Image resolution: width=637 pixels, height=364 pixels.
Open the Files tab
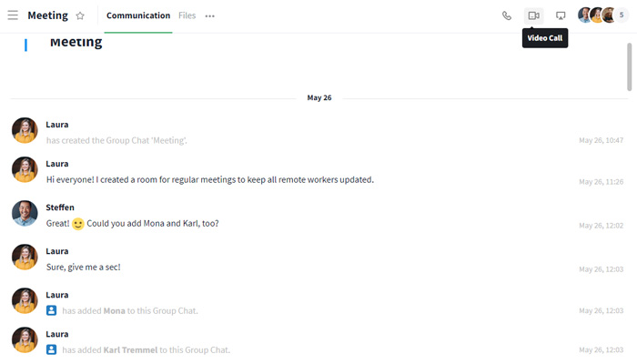click(187, 15)
